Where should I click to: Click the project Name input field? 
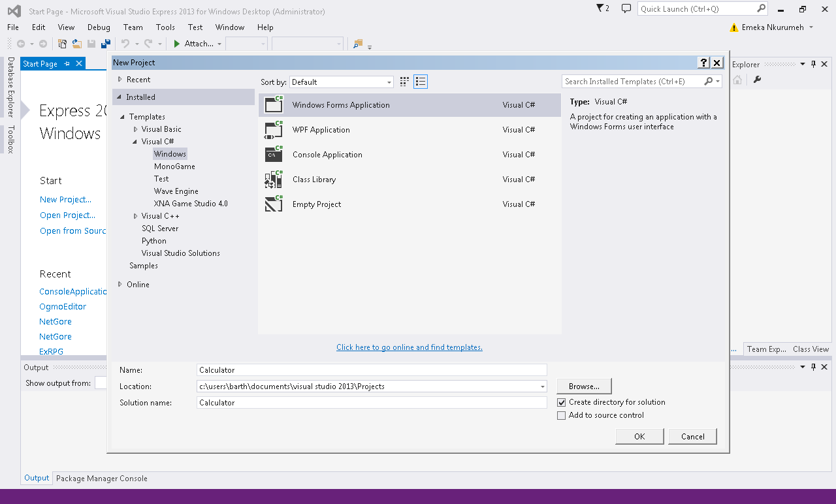[372, 370]
